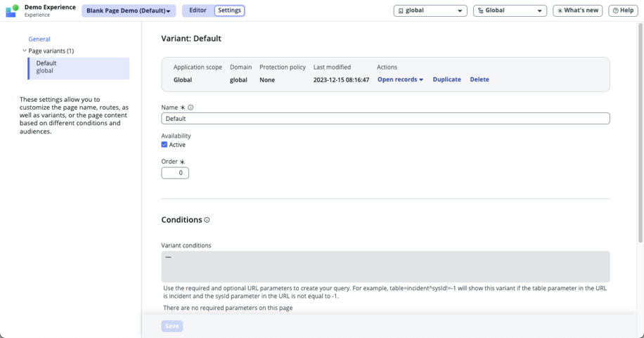Collapse the Page variants tree section
The height and width of the screenshot is (338, 644).
[24, 51]
